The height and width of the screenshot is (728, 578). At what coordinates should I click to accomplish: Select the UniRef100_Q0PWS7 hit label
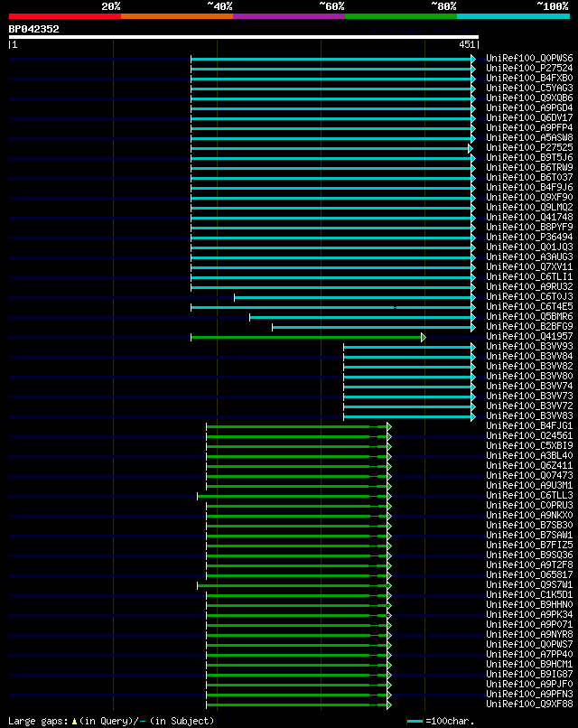[x=529, y=644]
